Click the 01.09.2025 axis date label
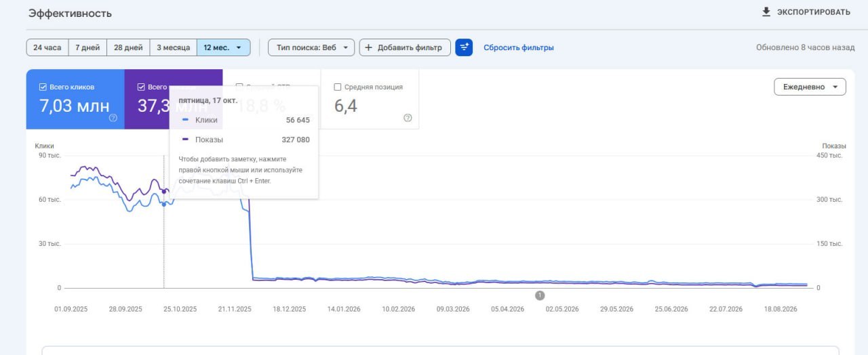This screenshot has height=355, width=868. tap(71, 309)
